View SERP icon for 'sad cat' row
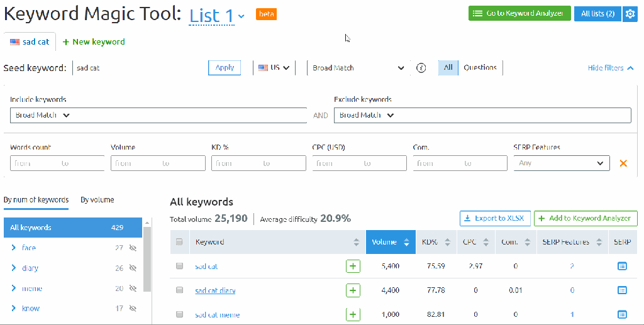 (x=622, y=267)
